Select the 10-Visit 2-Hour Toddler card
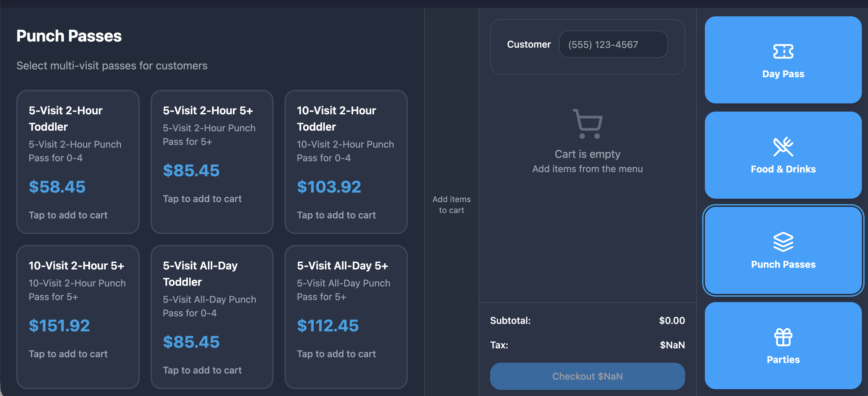This screenshot has height=396, width=868. tap(346, 162)
